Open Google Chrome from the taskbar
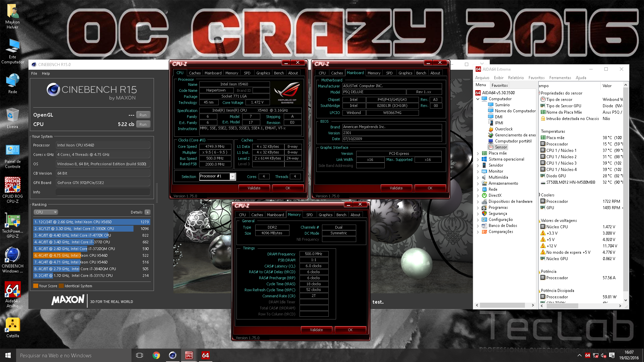Image resolution: width=644 pixels, height=362 pixels. 156,355
